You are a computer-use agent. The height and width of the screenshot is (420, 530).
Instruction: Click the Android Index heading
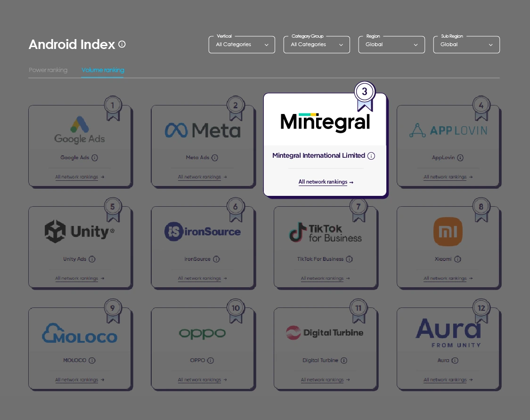(x=72, y=45)
